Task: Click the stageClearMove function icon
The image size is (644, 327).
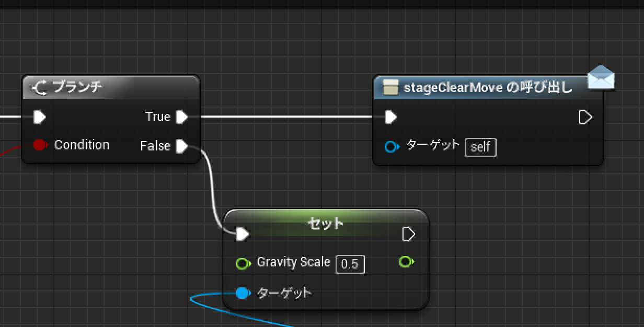Action: tap(390, 88)
